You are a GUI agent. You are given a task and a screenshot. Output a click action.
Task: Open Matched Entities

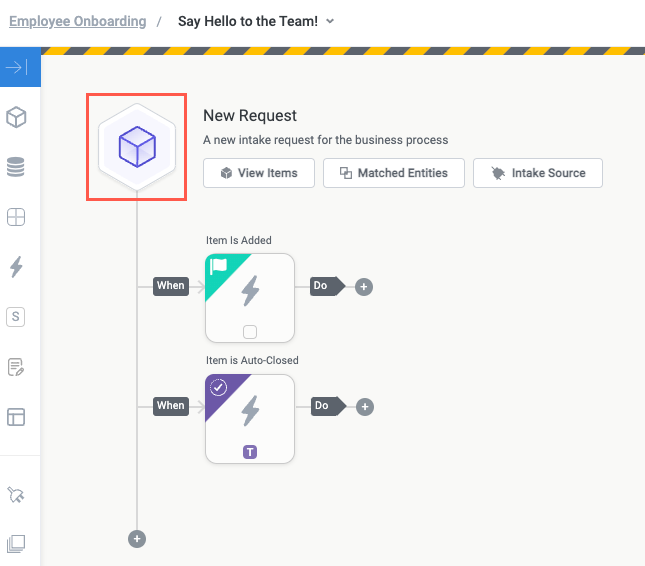[394, 173]
